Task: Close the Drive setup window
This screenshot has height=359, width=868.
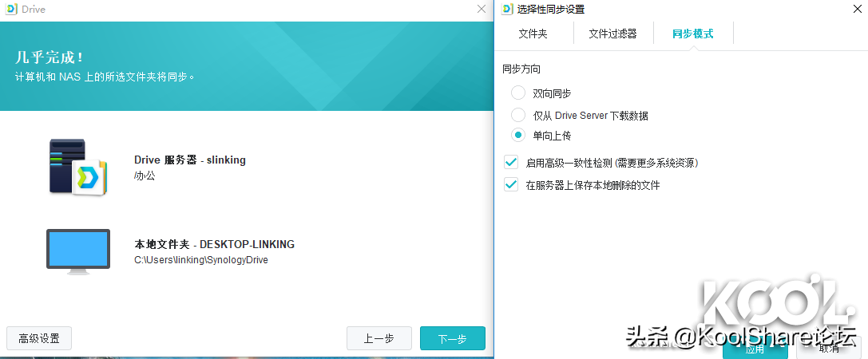Action: (481, 9)
